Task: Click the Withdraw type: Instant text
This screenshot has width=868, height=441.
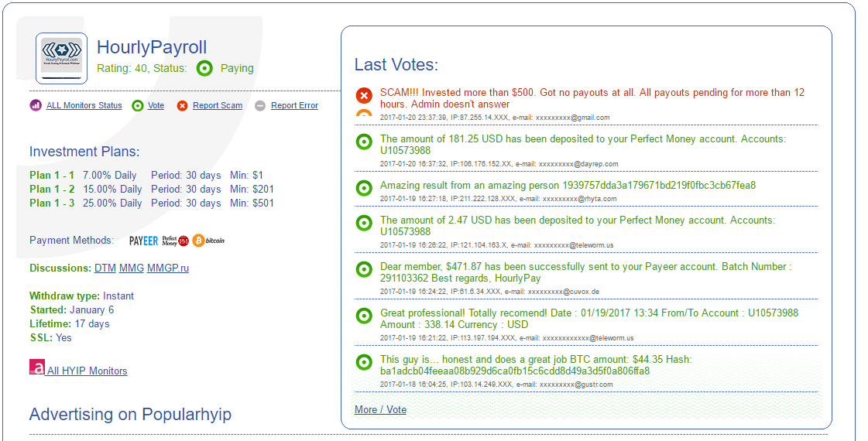Action: pyautogui.click(x=81, y=296)
